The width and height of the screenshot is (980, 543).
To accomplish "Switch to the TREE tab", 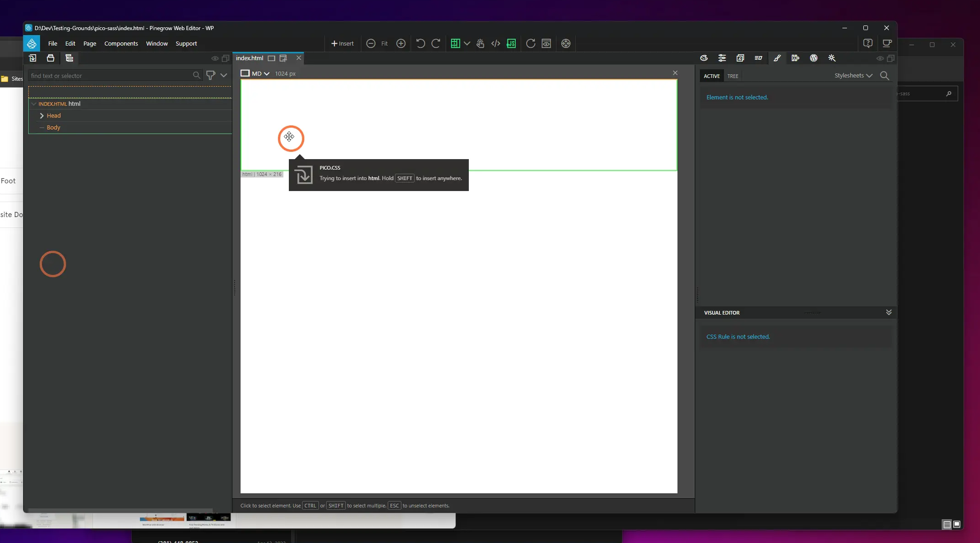I will pyautogui.click(x=733, y=76).
